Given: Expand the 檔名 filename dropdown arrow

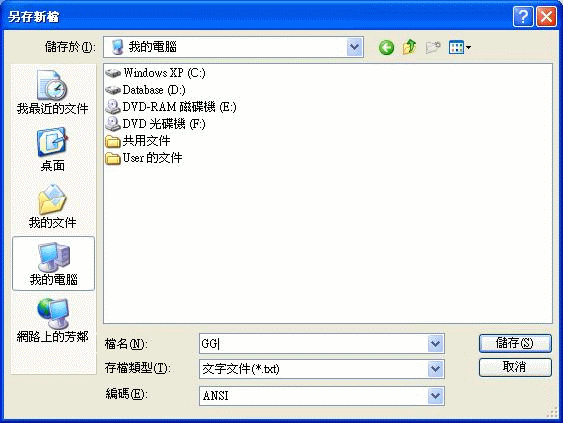Looking at the screenshot, I should (x=435, y=344).
